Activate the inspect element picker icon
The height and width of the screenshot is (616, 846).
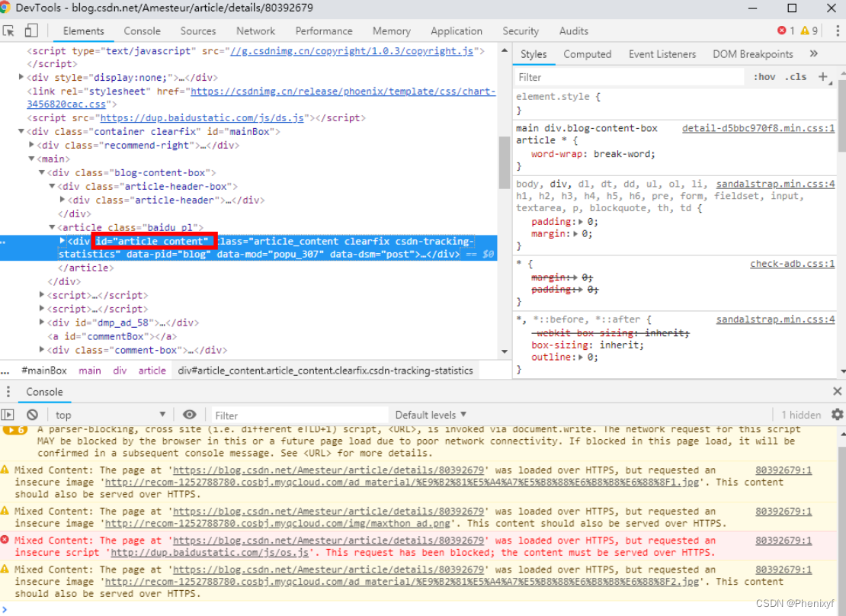click(x=8, y=30)
